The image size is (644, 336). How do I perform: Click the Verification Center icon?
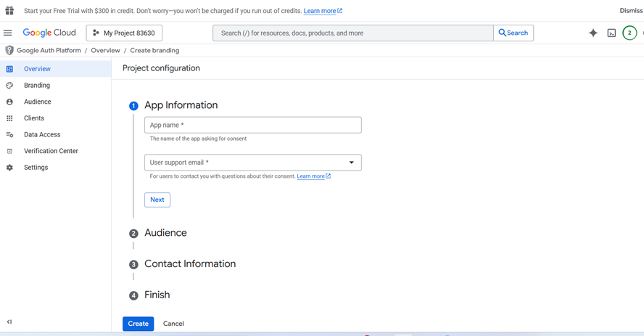pos(9,151)
